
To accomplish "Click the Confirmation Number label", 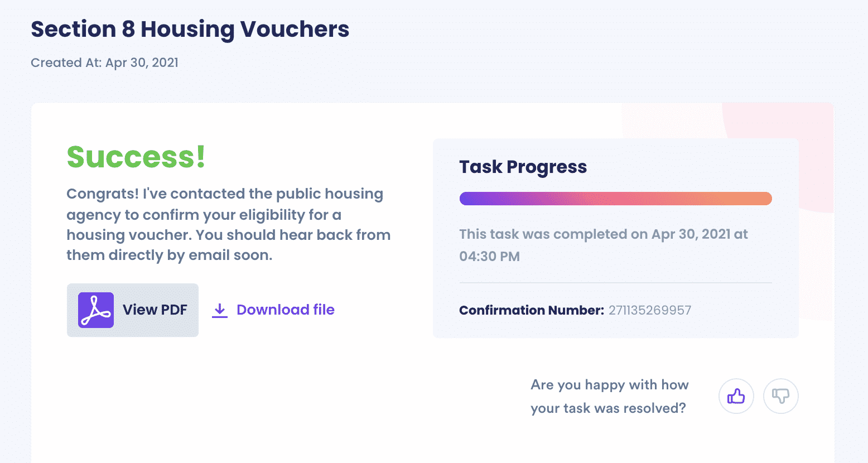I will tap(532, 310).
